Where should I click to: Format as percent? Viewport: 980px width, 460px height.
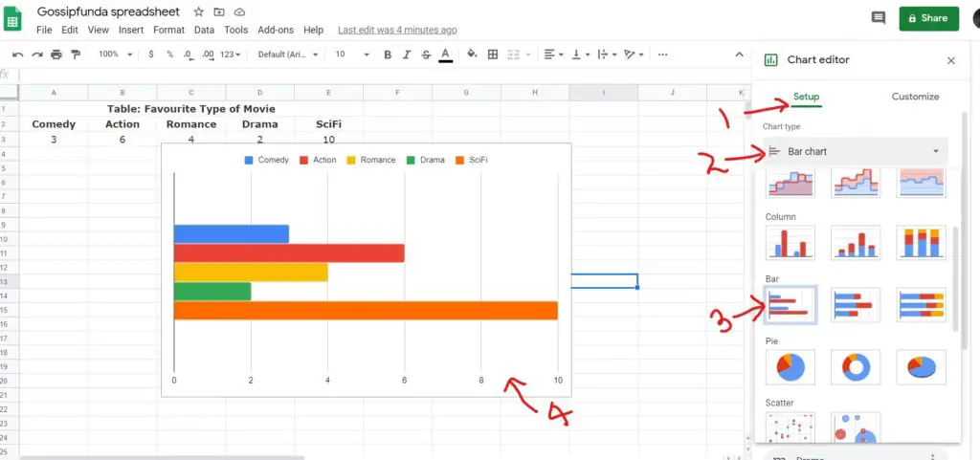pos(170,55)
